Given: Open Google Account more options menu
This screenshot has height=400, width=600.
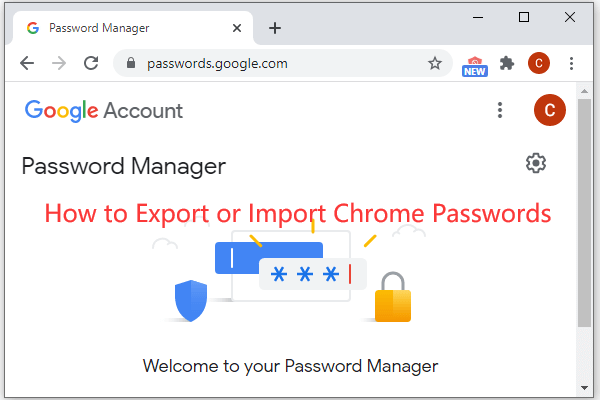Looking at the screenshot, I should (500, 110).
